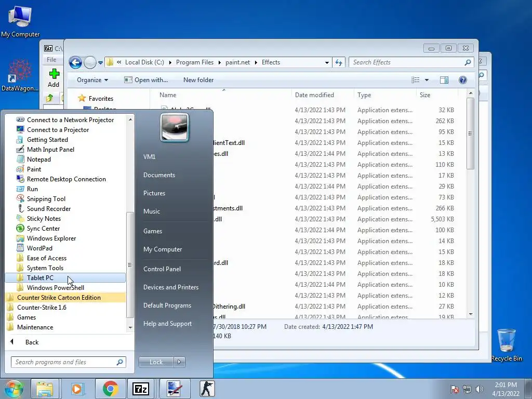This screenshot has height=399, width=532.
Task: Click the volume speaker tray icon
Action: [480, 389]
